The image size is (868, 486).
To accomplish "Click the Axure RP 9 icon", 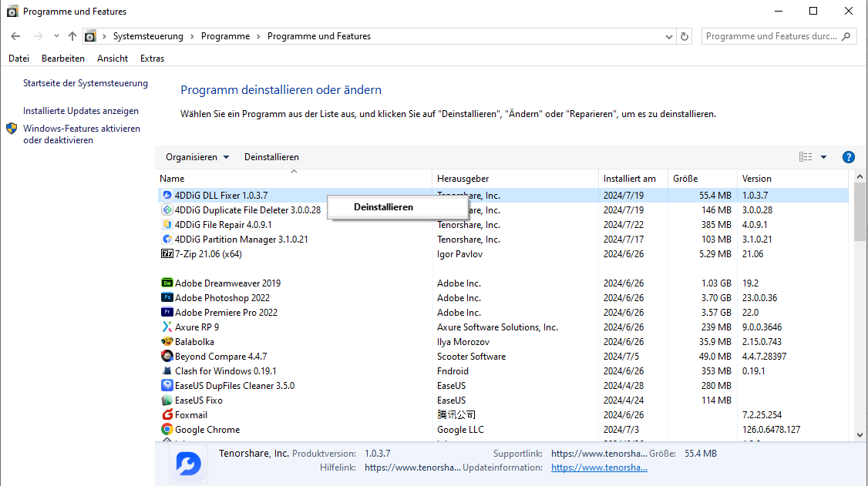I will point(167,327).
